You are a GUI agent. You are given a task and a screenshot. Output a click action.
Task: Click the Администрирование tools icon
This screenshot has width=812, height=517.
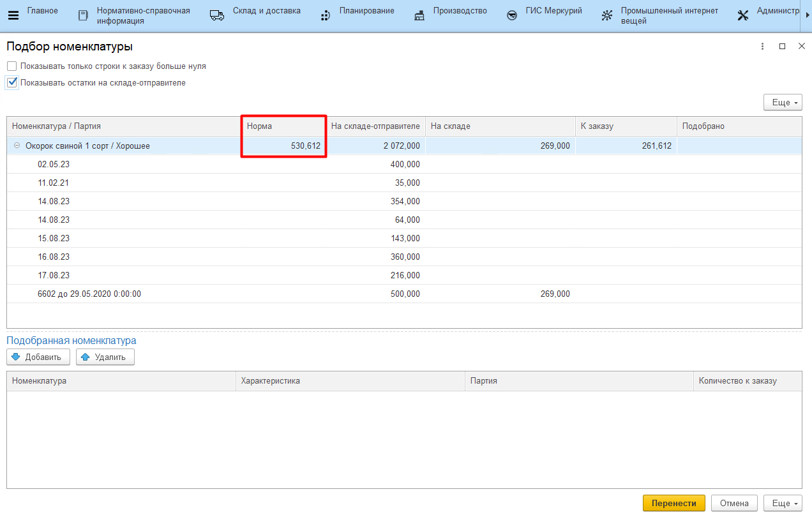(742, 16)
